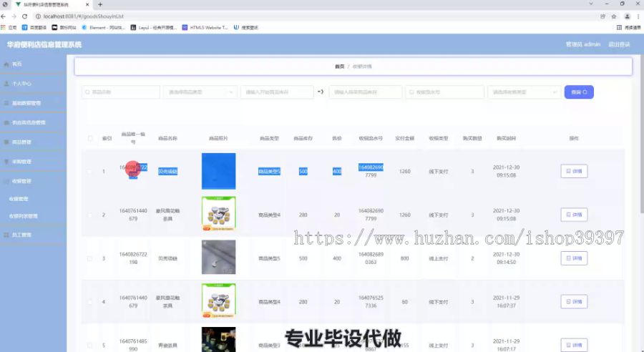
Task: Click the grid icon beside 员工管理
Action: tap(6, 235)
